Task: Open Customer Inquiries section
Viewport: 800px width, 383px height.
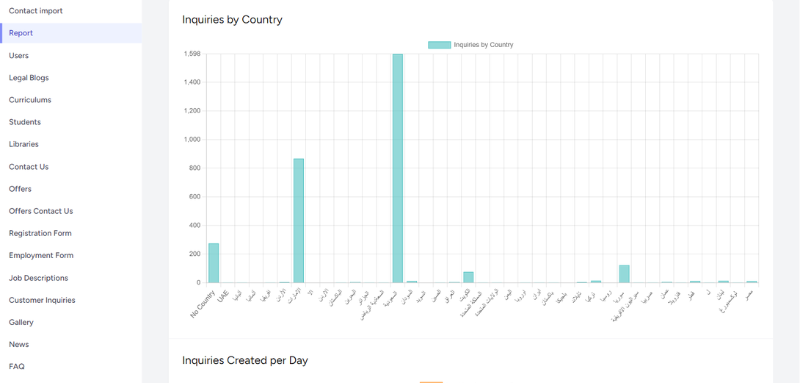Action: [42, 300]
